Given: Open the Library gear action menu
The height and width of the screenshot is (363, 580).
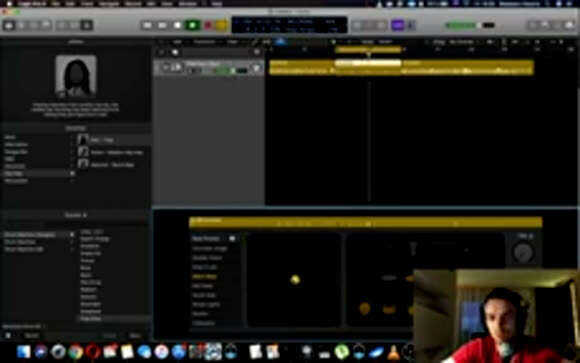Looking at the screenshot, I should click(x=8, y=336).
